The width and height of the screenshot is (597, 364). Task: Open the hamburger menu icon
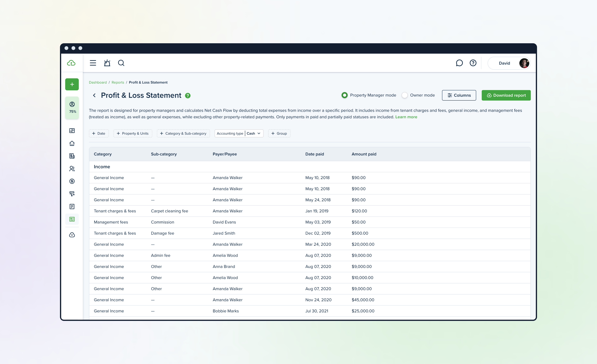(93, 63)
